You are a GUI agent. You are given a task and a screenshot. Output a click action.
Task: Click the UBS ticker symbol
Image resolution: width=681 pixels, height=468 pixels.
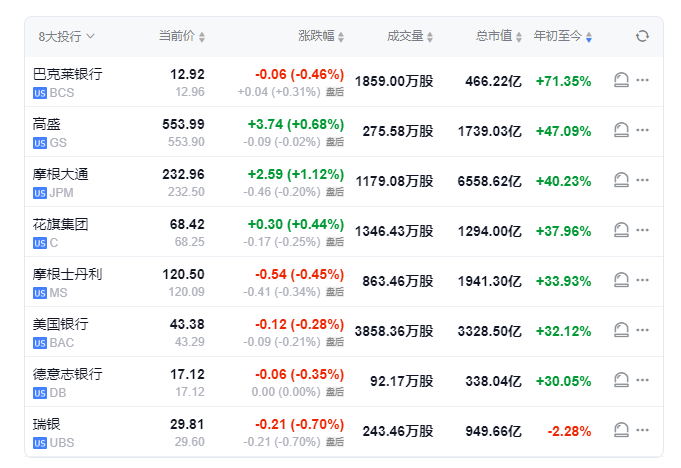62,443
